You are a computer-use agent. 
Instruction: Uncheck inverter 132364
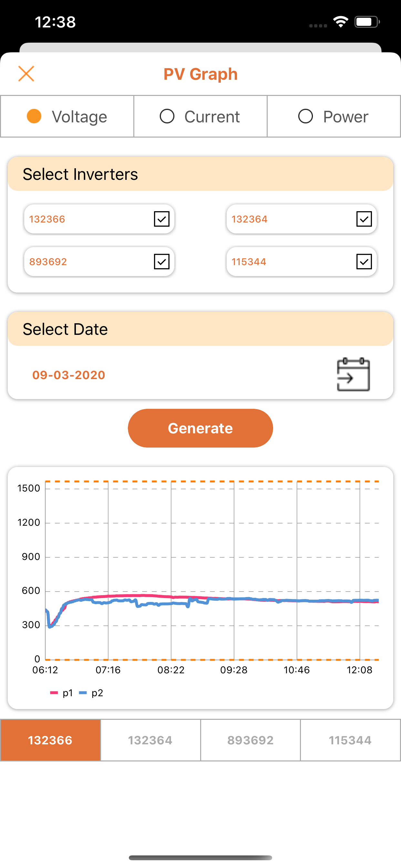[363, 219]
